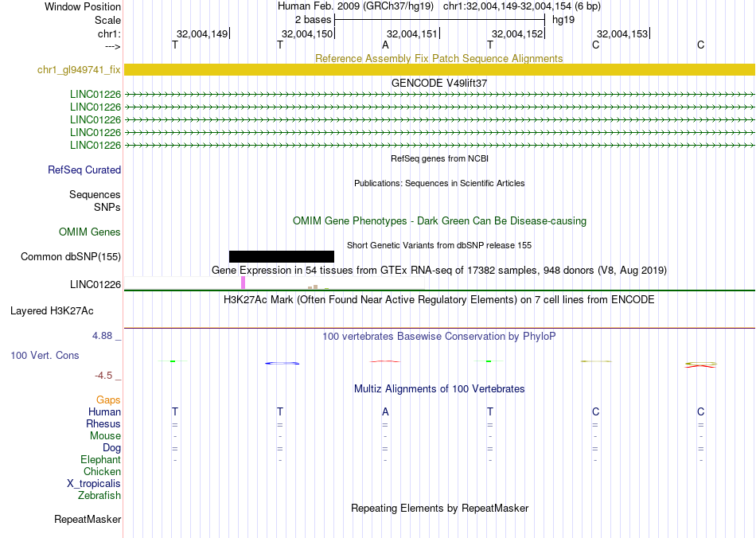This screenshot has width=756, height=538.
Task: Open the Layered H3K27Ac track label
Action: point(52,311)
